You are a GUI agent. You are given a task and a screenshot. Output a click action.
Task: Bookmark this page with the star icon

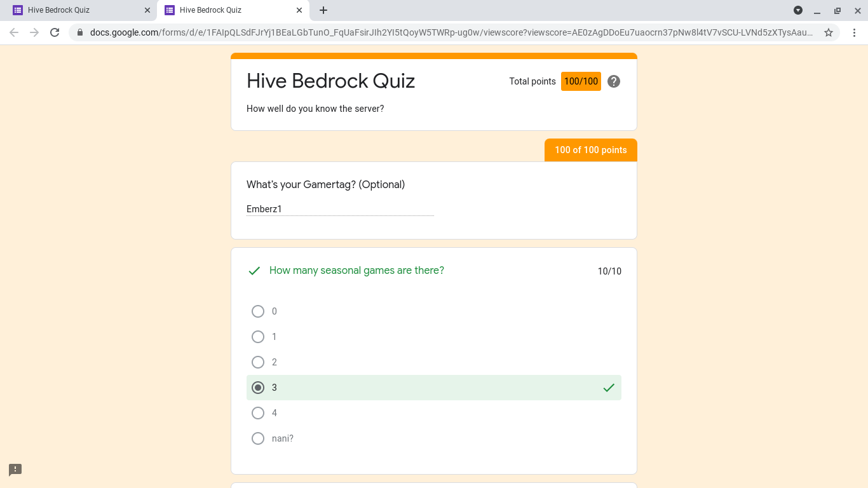pyautogui.click(x=829, y=32)
